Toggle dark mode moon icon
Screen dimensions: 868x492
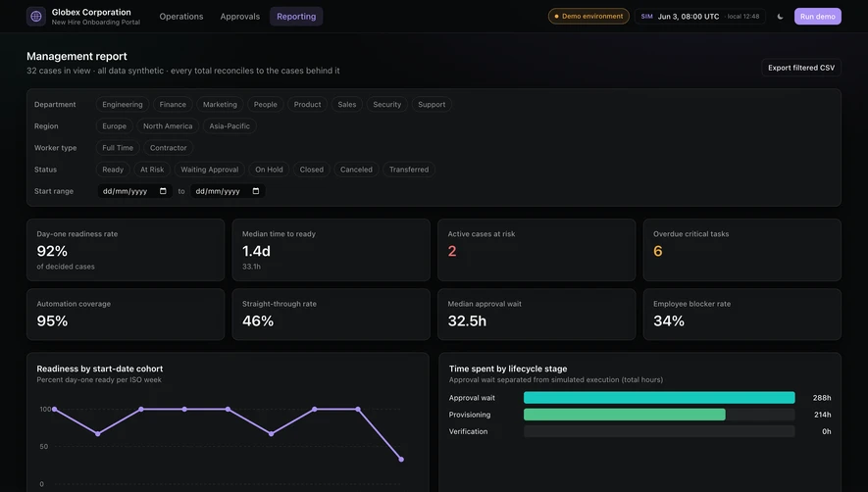point(780,16)
